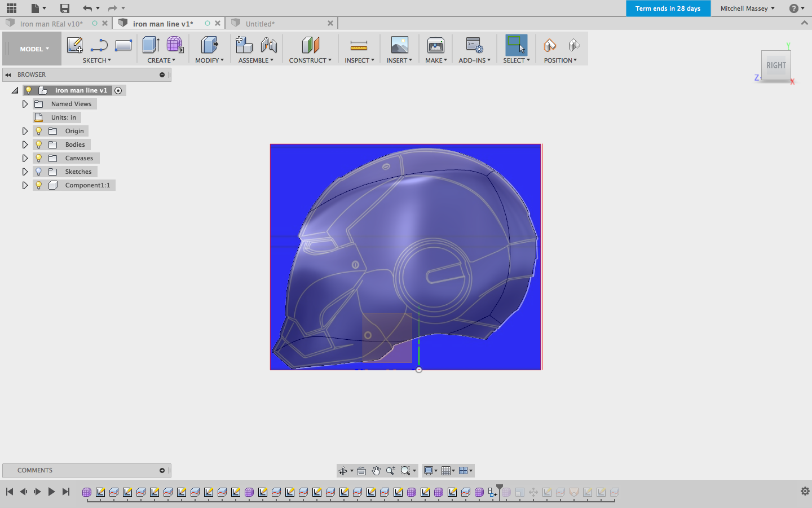Select the Measure tool
Screen dimensions: 812x508
point(359,45)
